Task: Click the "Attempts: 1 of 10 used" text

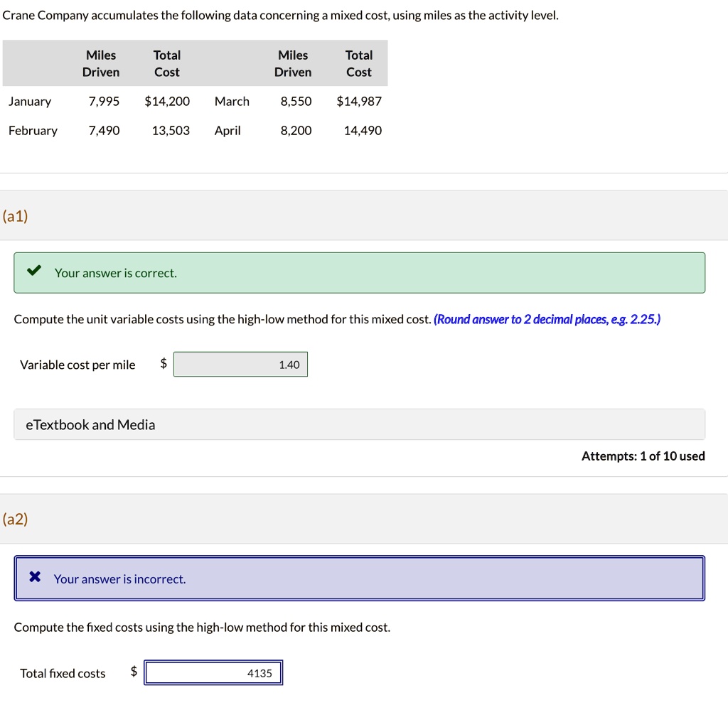Action: coord(643,456)
